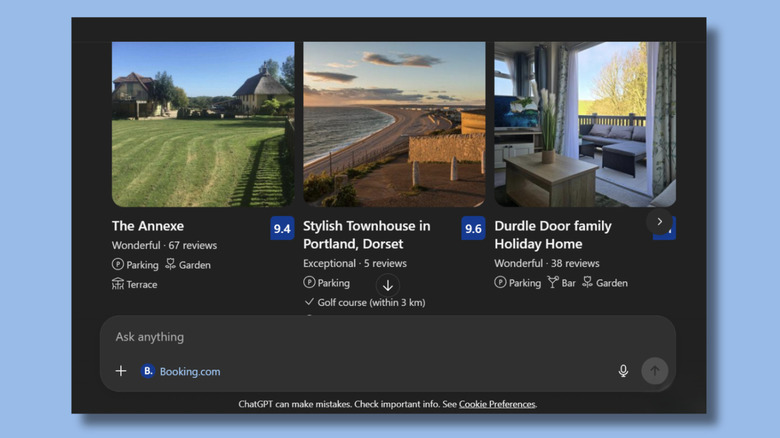Click the 9.6 rating badge
This screenshot has height=438, width=780.
tap(473, 228)
